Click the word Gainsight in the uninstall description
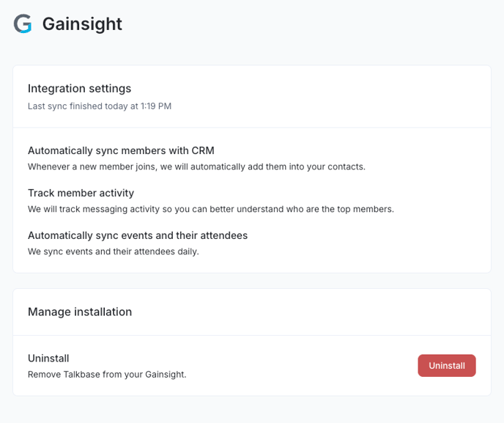 pos(166,375)
